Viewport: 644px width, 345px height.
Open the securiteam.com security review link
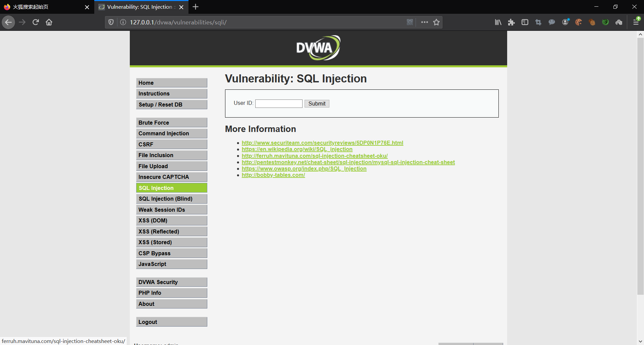(322, 143)
